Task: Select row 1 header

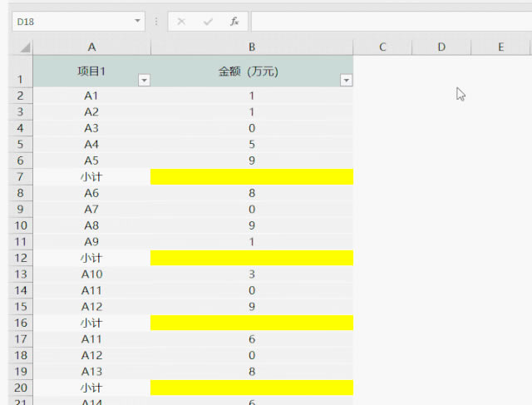Action: click(20, 72)
